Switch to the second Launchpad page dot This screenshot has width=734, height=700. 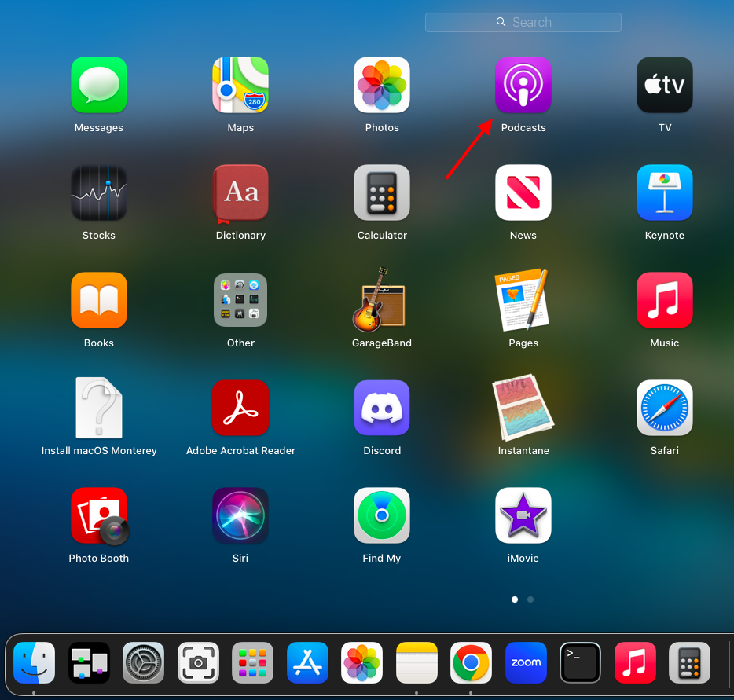click(530, 599)
